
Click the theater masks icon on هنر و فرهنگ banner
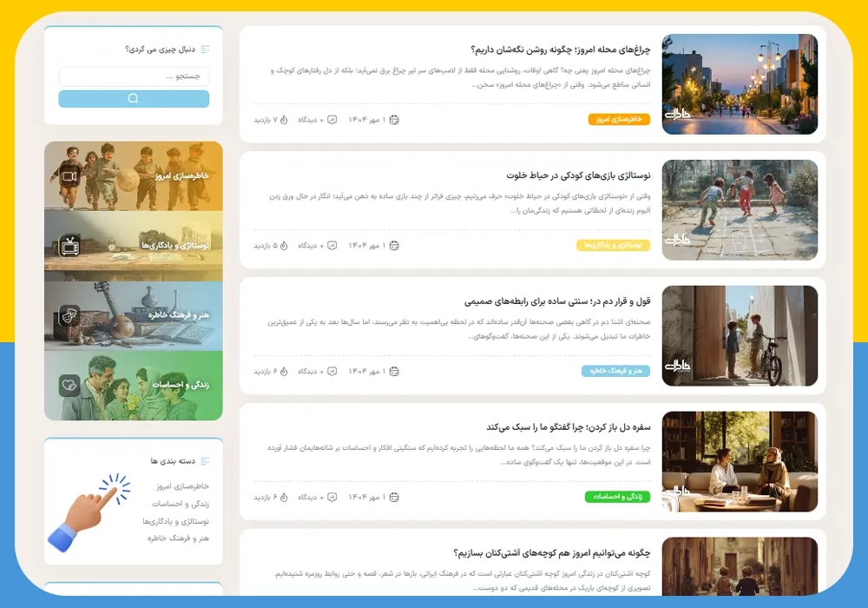[69, 315]
